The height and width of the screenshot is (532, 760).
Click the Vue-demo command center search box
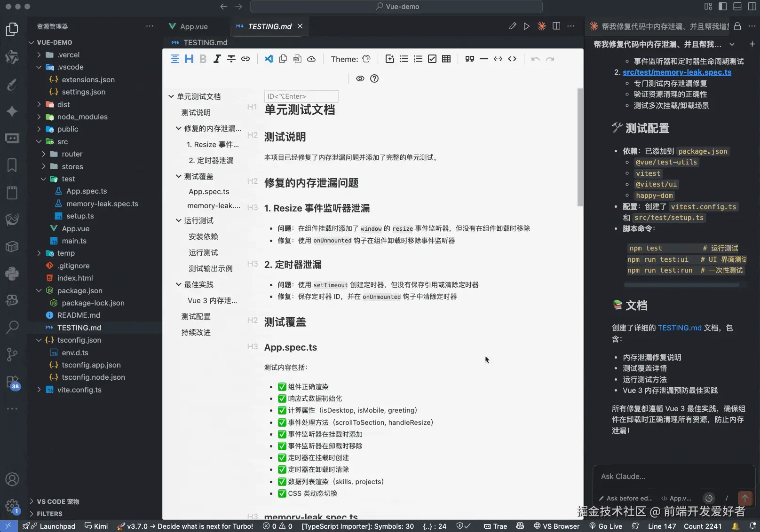[396, 7]
